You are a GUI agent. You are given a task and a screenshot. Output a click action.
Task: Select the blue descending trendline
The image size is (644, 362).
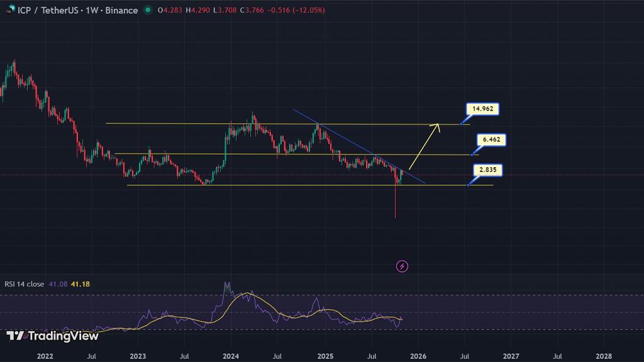tap(352, 143)
